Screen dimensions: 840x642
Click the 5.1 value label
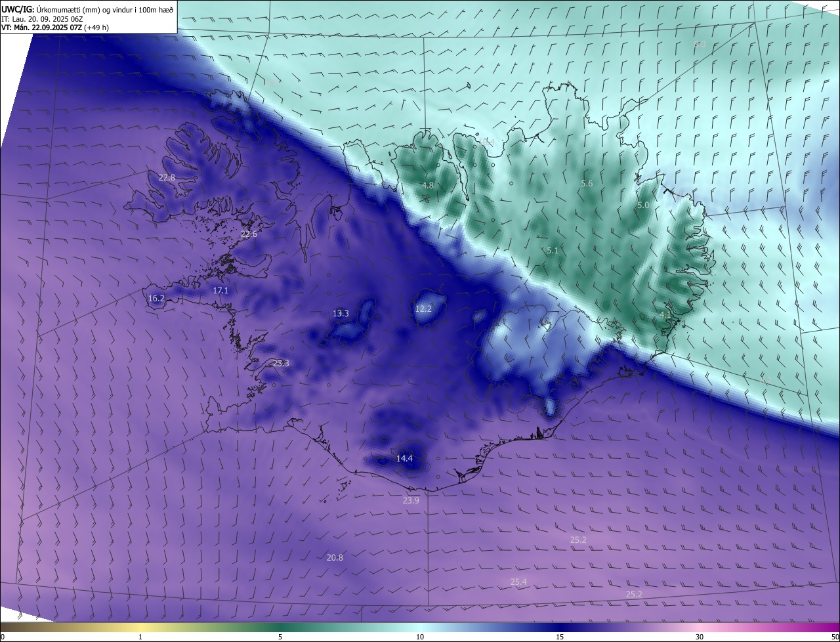pyautogui.click(x=553, y=251)
